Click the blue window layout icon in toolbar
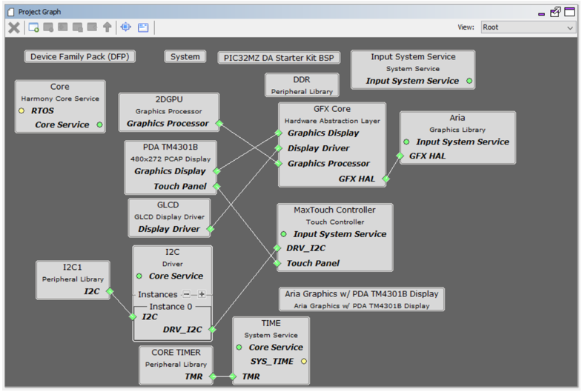The height and width of the screenshot is (392, 582). click(x=143, y=27)
